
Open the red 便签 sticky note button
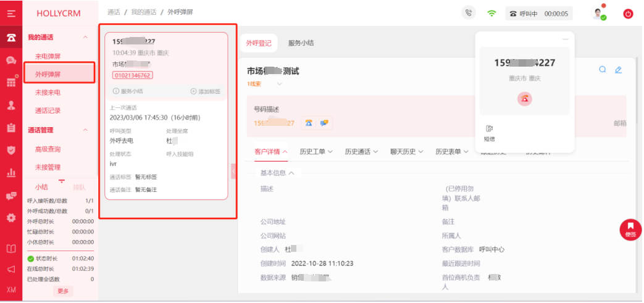tap(630, 230)
